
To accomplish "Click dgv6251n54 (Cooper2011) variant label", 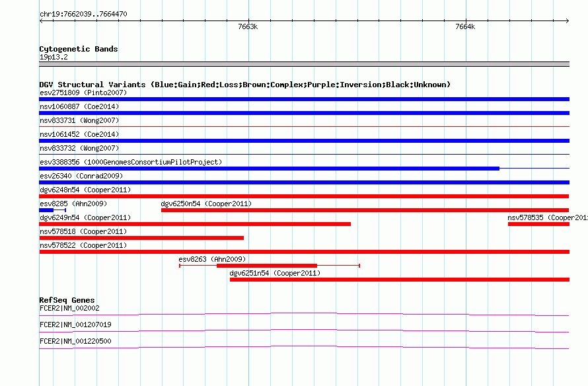I will 275,273.
